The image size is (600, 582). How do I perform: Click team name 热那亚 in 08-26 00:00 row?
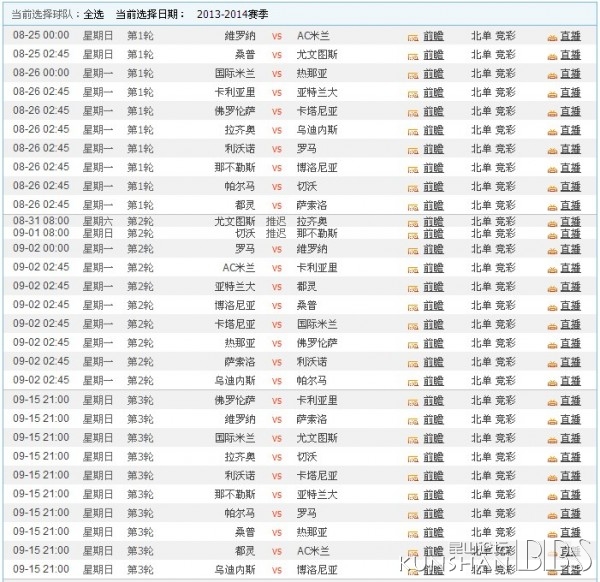point(312,73)
